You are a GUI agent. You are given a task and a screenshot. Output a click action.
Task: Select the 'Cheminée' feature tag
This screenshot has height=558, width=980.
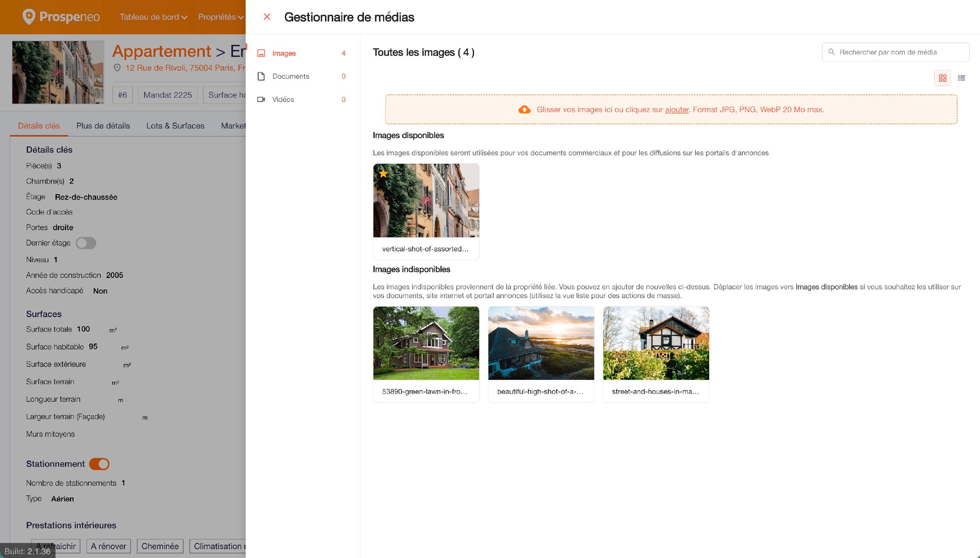[160, 546]
